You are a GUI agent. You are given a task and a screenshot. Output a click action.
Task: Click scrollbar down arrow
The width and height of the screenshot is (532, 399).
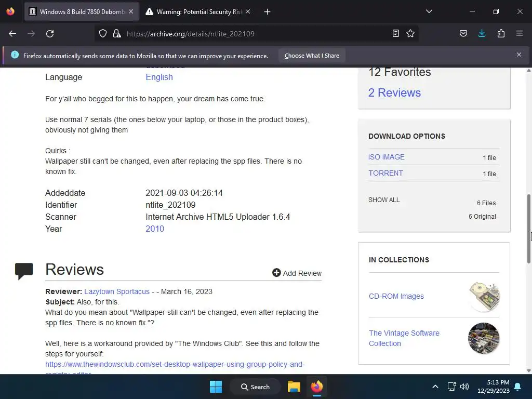click(x=528, y=370)
